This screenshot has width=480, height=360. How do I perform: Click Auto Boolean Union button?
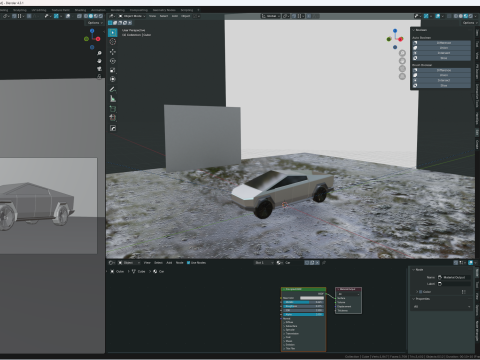[x=442, y=48]
